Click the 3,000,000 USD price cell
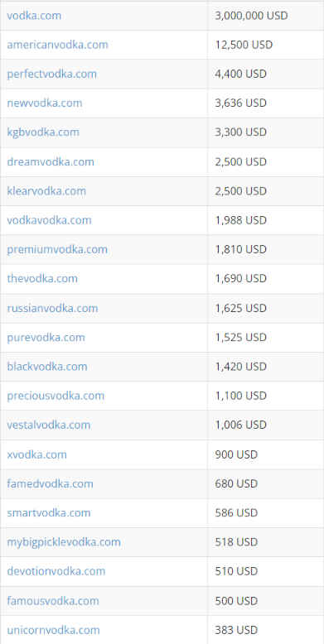 pyautogui.click(x=266, y=16)
